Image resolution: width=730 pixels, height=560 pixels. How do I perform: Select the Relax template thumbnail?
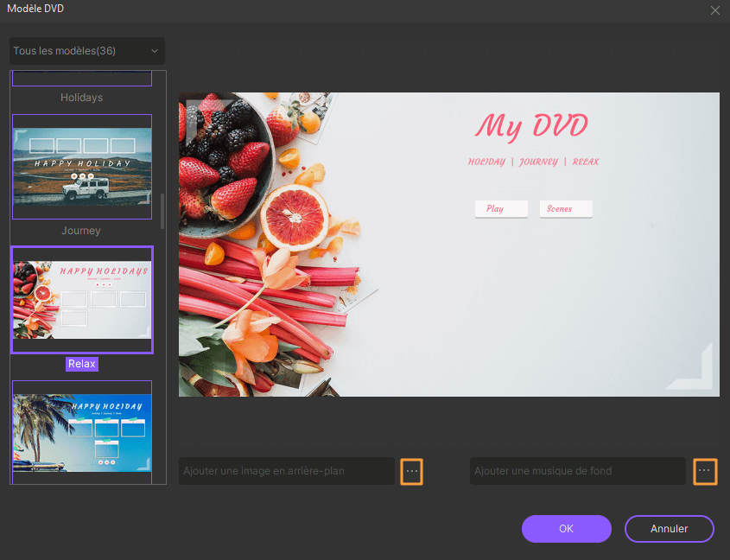[x=82, y=299]
